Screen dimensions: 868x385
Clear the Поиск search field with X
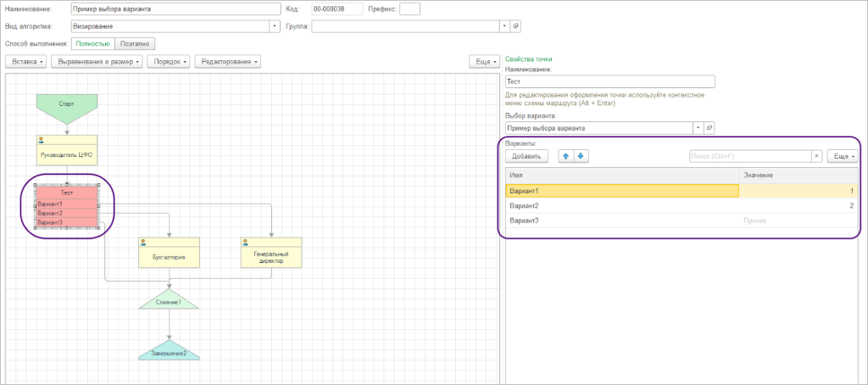click(x=816, y=156)
